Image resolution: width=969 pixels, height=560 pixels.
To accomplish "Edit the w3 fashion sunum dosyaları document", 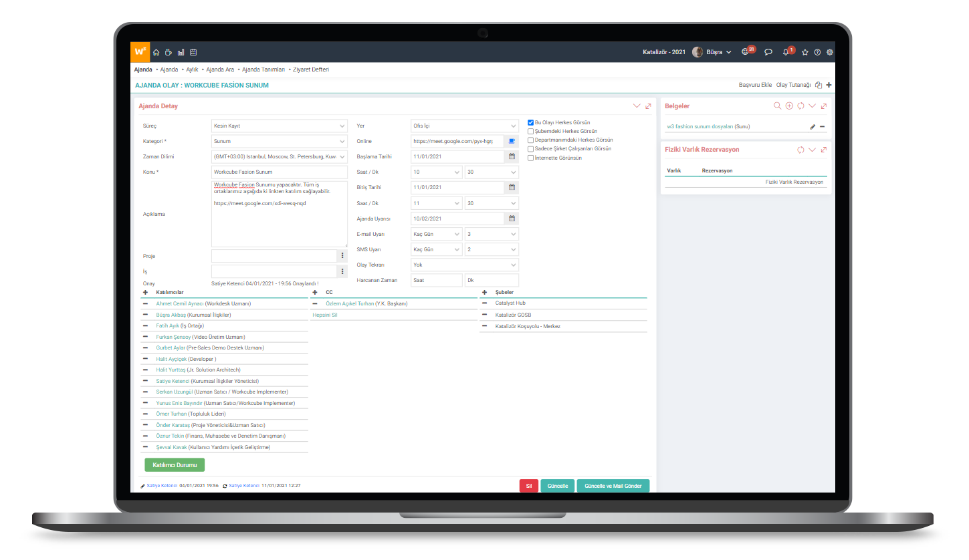I will coord(813,126).
